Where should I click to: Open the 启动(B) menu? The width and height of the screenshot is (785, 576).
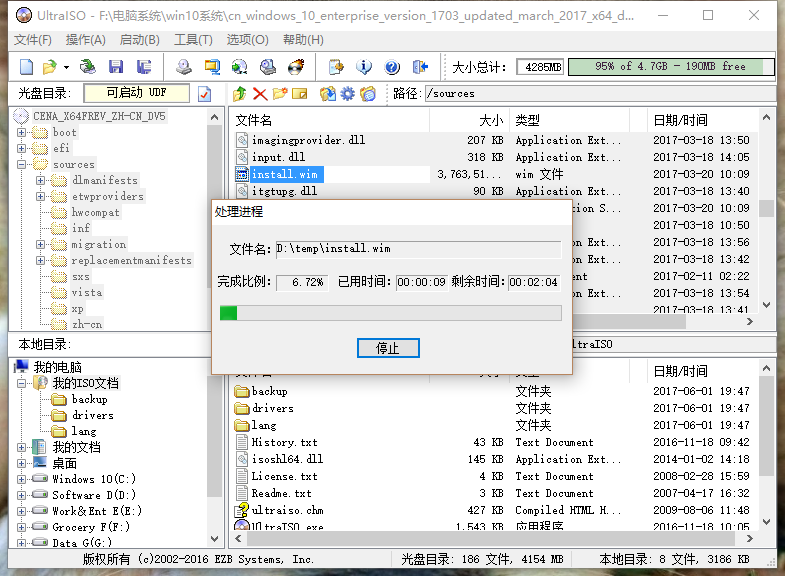pyautogui.click(x=140, y=40)
